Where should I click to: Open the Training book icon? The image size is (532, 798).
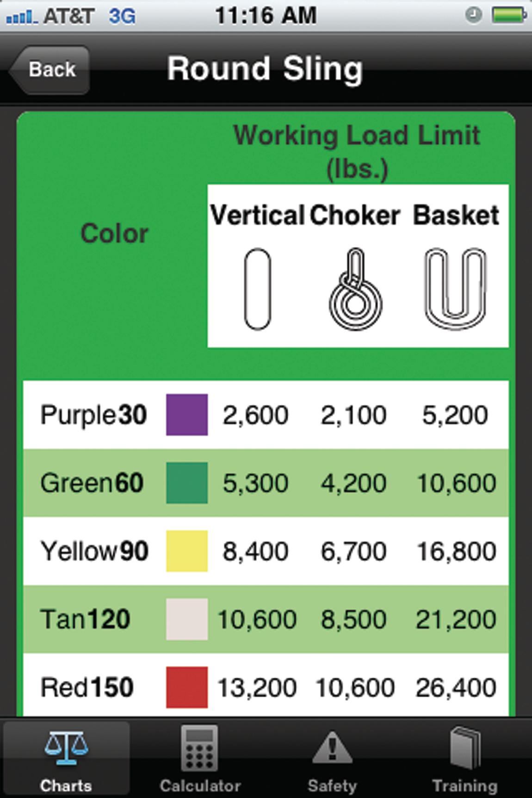click(x=465, y=748)
